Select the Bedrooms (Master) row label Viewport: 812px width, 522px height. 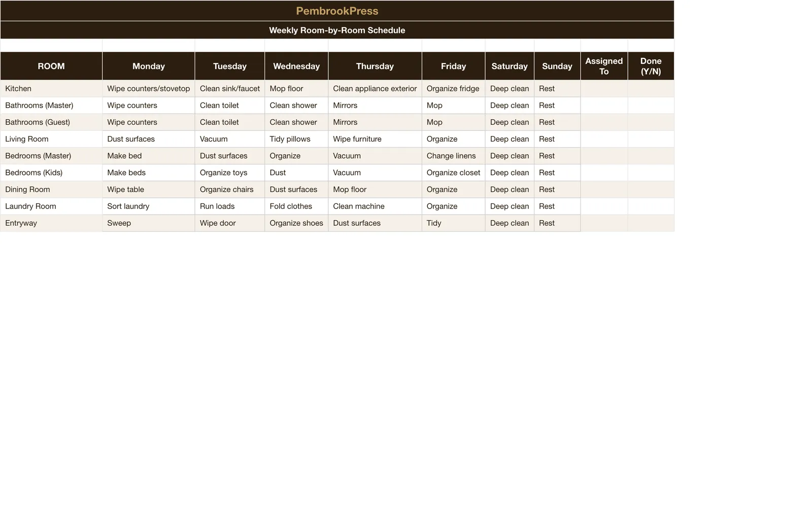tap(51, 155)
